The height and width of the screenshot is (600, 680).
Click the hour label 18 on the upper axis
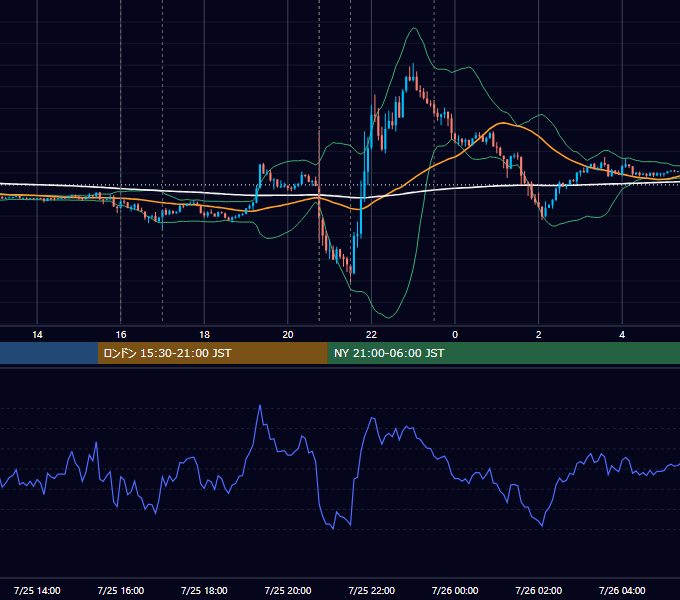point(204,335)
